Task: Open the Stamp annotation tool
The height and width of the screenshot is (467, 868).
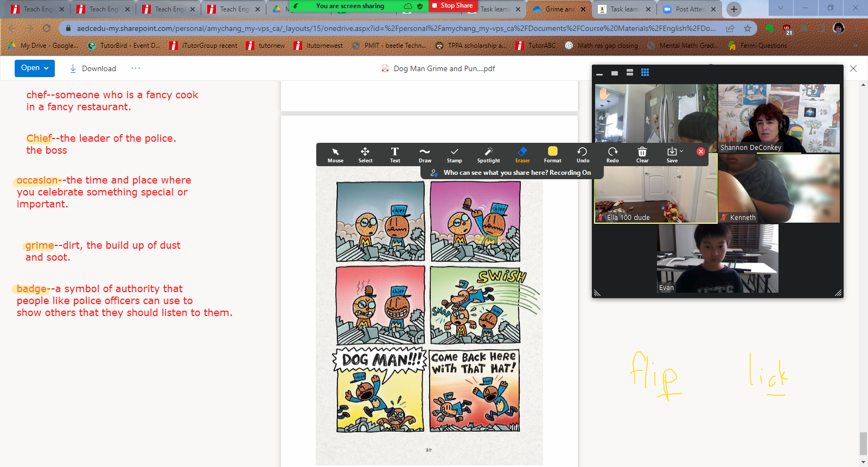Action: point(454,155)
